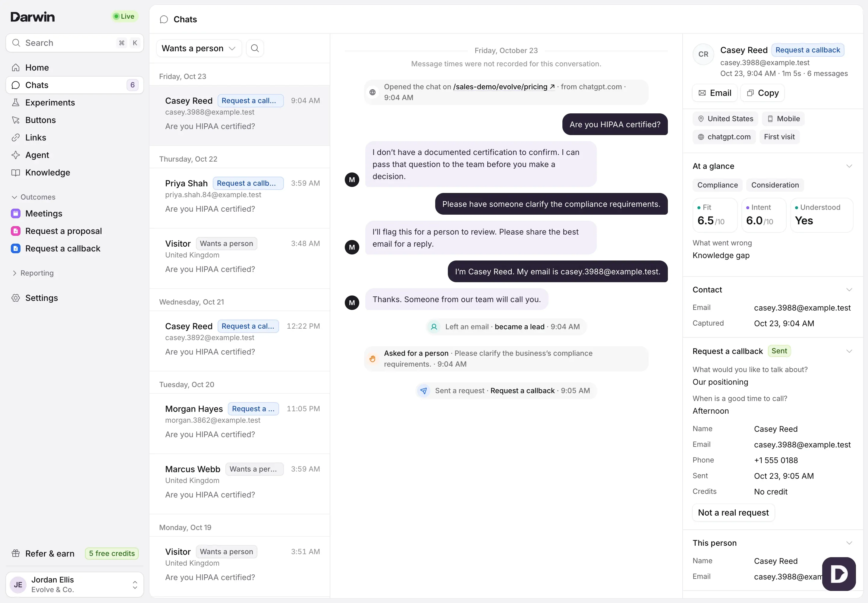Click the CR avatar for Casey Reed
This screenshot has width=868, height=603.
pos(703,54)
